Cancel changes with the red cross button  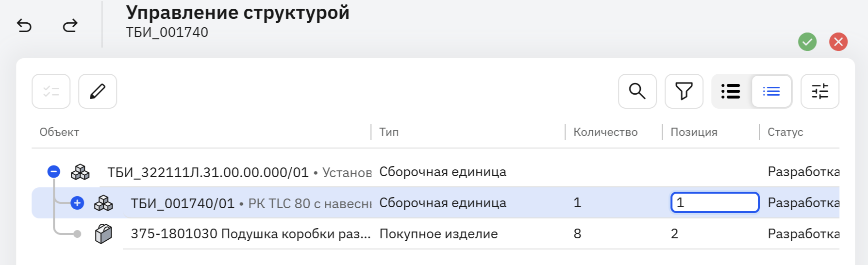click(838, 42)
